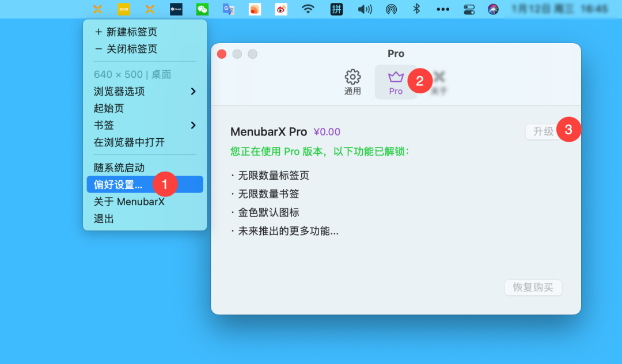The height and width of the screenshot is (364, 622).
Task: Open the dark DeepL menu bar icon
Action: (176, 9)
